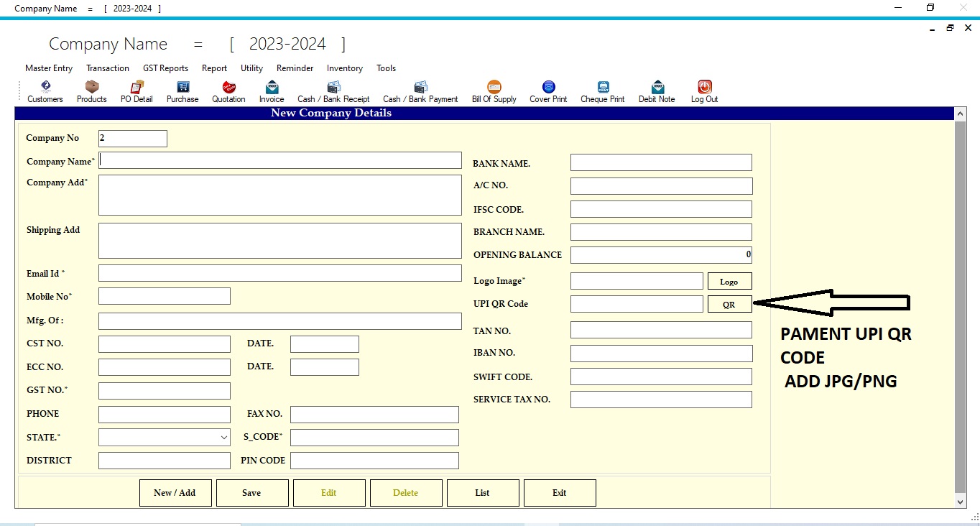This screenshot has height=526, width=980.
Task: Select the Invoice icon
Action: click(x=271, y=91)
